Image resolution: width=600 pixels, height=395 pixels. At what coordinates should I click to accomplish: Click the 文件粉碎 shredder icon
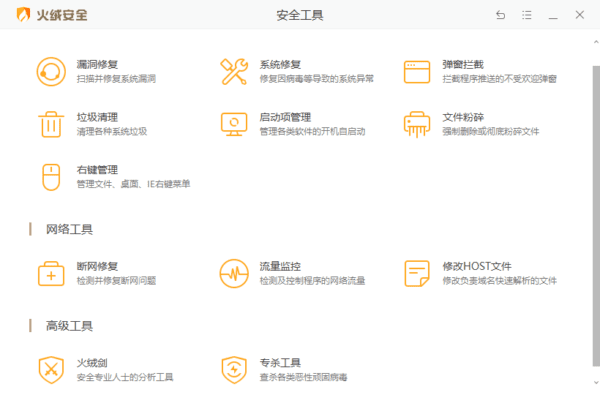tap(417, 124)
